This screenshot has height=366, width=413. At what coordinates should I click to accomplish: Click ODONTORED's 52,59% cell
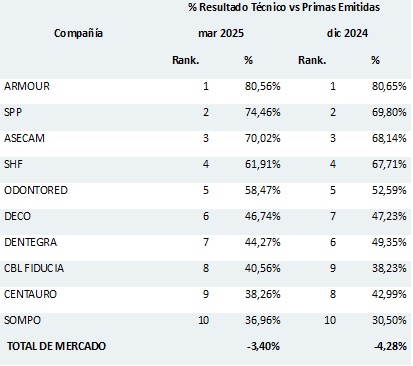click(x=389, y=190)
